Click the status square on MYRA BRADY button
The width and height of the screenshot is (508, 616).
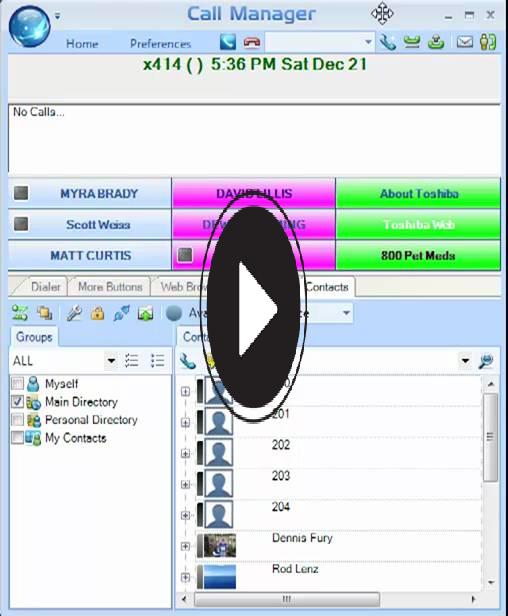click(x=21, y=193)
